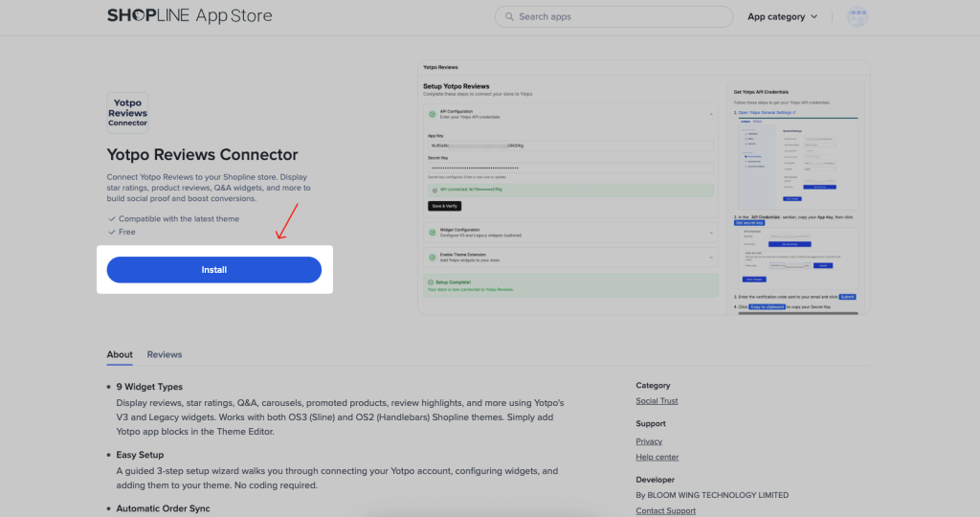Click the search magnifier icon
The image size is (980, 517).
point(508,16)
